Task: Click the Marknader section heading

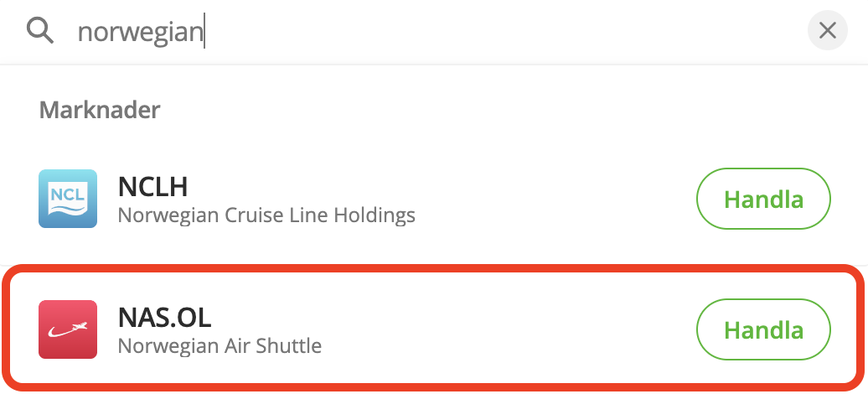Action: pos(100,109)
